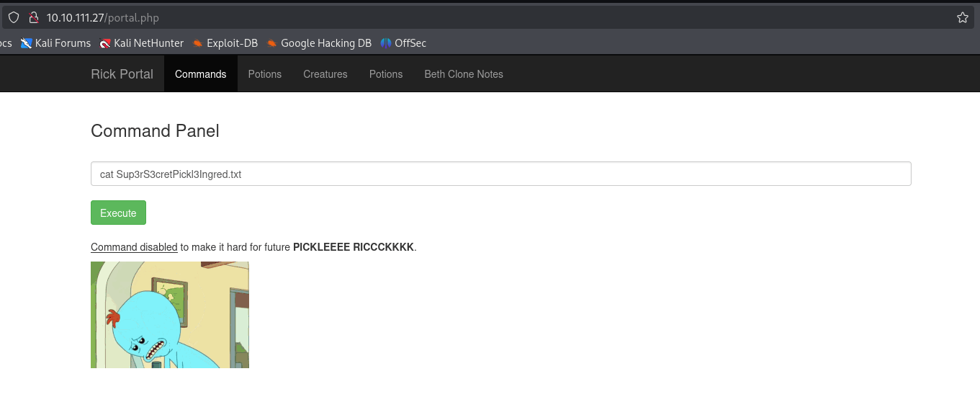Open the Exploit-DB bookmark
Viewport: 980px width, 397px height.
225,43
